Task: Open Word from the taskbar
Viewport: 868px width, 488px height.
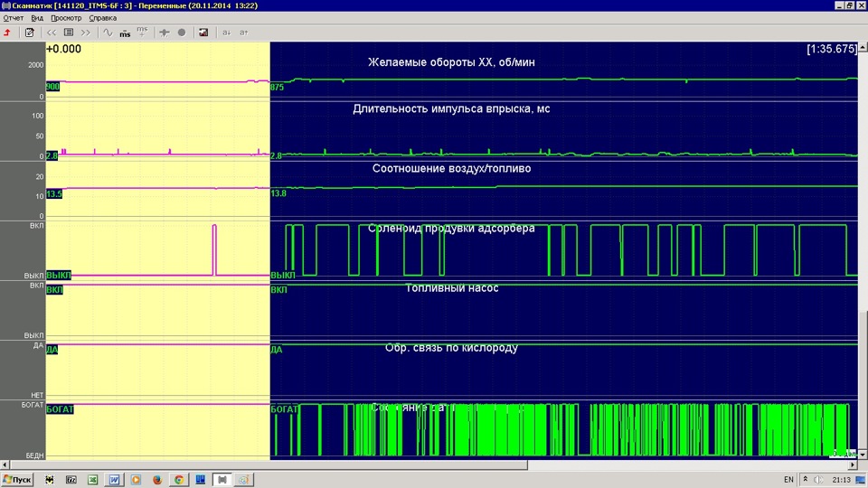Action: (x=114, y=480)
